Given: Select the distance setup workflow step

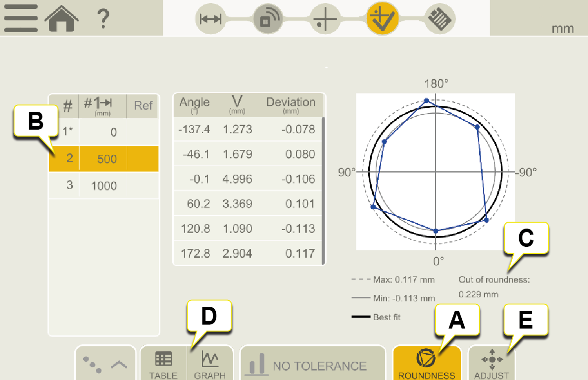Looking at the screenshot, I should pyautogui.click(x=210, y=19).
